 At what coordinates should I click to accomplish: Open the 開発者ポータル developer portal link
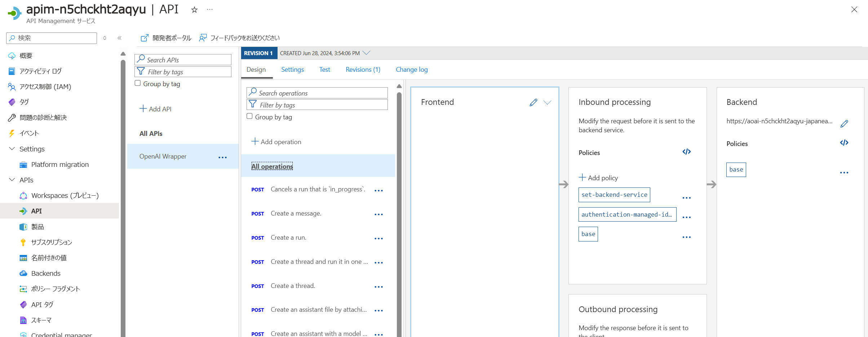click(166, 38)
